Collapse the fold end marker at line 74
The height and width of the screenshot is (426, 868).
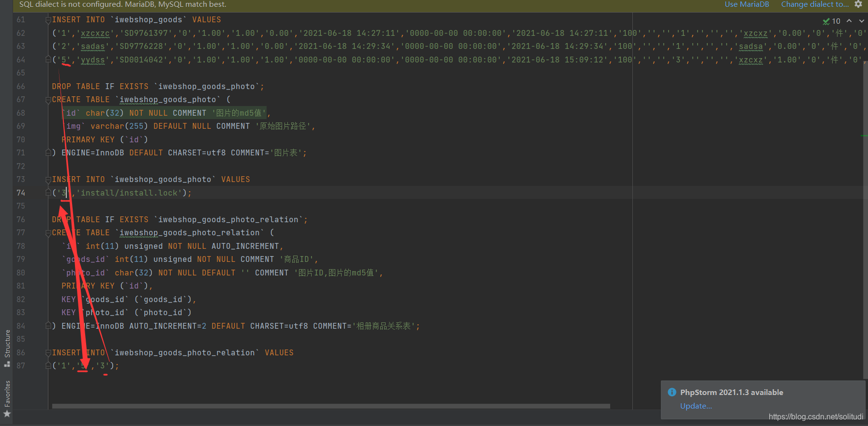(48, 193)
